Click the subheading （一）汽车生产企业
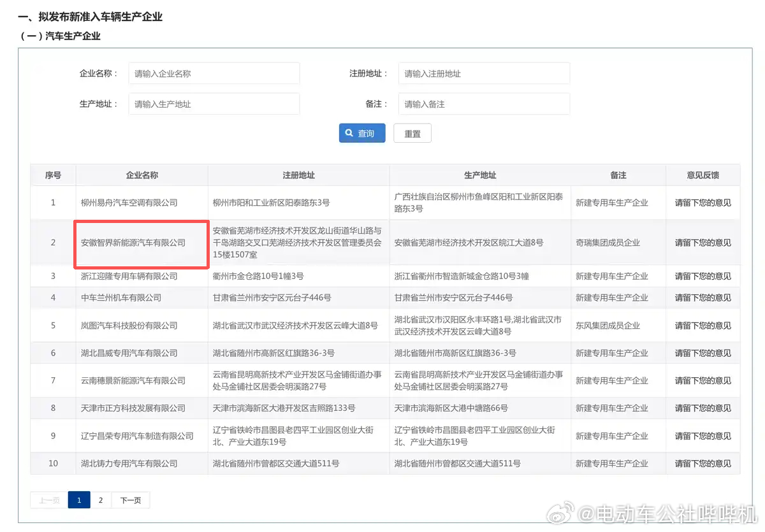765x532 pixels. pyautogui.click(x=61, y=36)
